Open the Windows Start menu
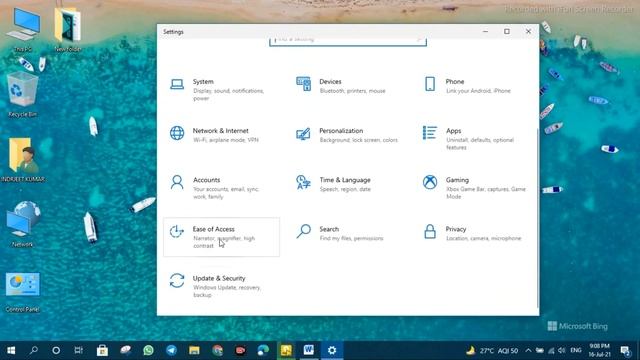The image size is (640, 360). [x=11, y=350]
